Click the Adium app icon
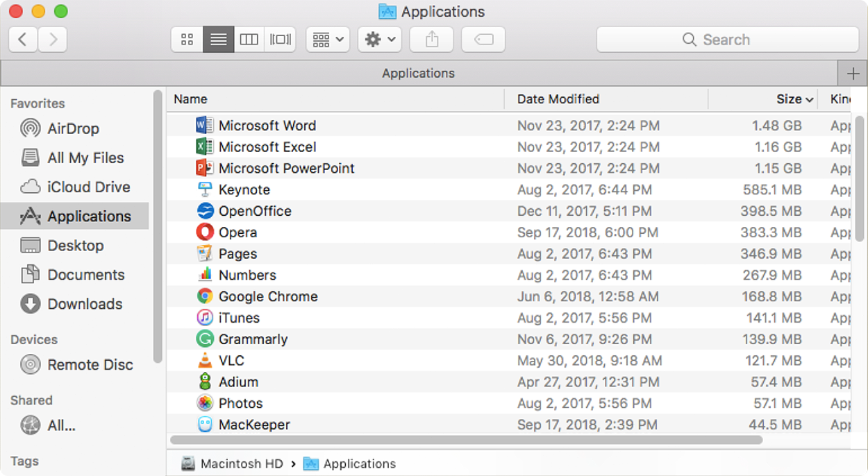This screenshot has height=476, width=868. 204,382
